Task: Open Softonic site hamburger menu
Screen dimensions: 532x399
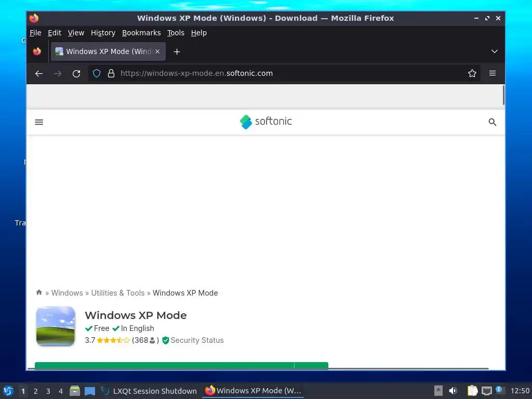Action: click(x=39, y=122)
